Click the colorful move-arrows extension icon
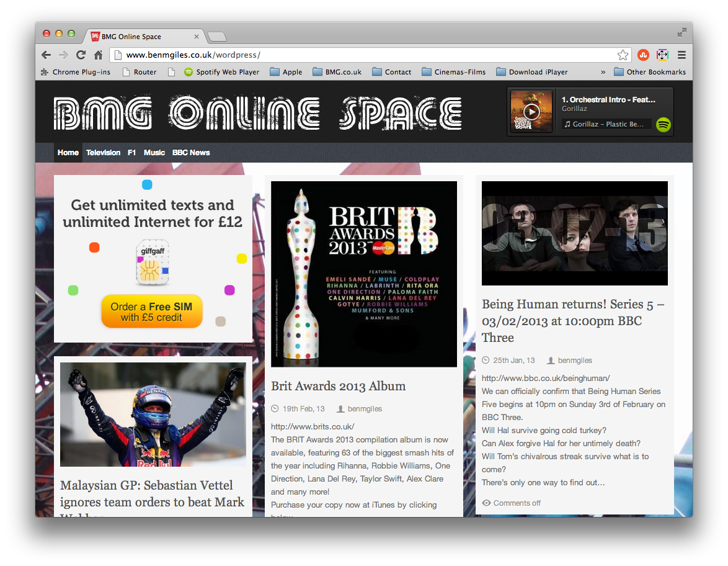This screenshot has width=728, height=566. (x=662, y=55)
